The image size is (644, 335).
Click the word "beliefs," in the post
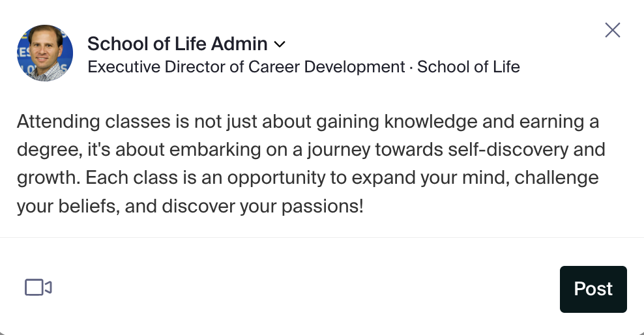coord(89,207)
